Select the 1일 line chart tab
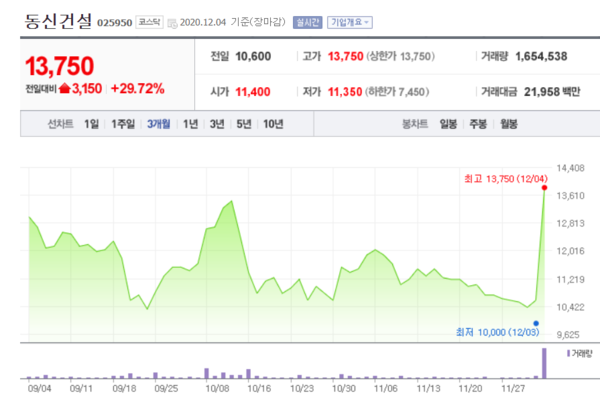 [91, 124]
